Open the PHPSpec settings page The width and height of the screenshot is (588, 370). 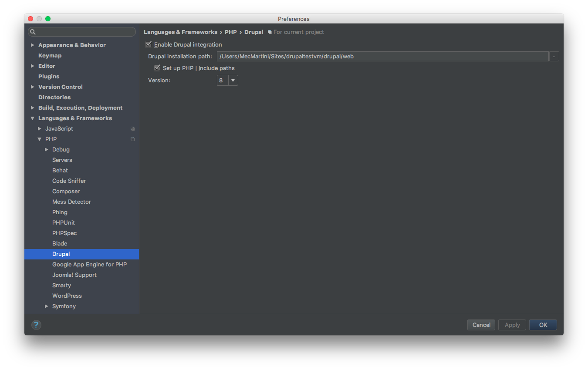point(64,233)
